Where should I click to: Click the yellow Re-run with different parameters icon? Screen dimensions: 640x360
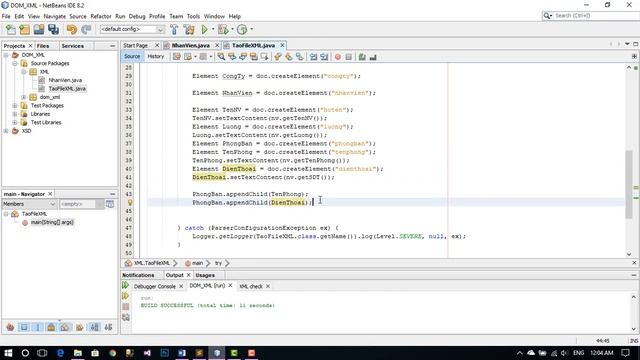pyautogui.click(x=126, y=296)
